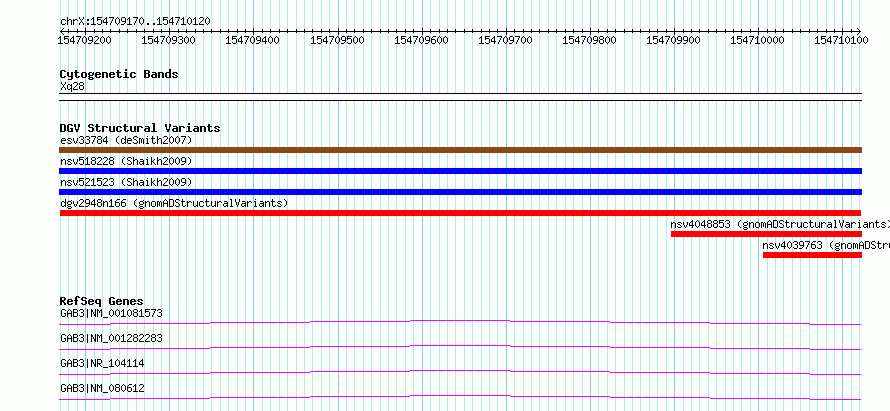
Task: Click ruler position 154710000
Action: (757, 40)
